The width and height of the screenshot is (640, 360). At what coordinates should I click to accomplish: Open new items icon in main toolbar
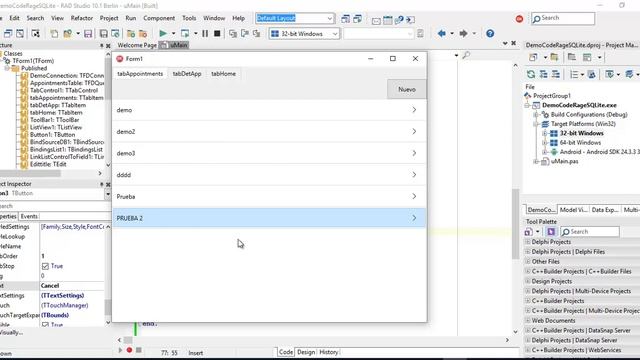[54, 34]
